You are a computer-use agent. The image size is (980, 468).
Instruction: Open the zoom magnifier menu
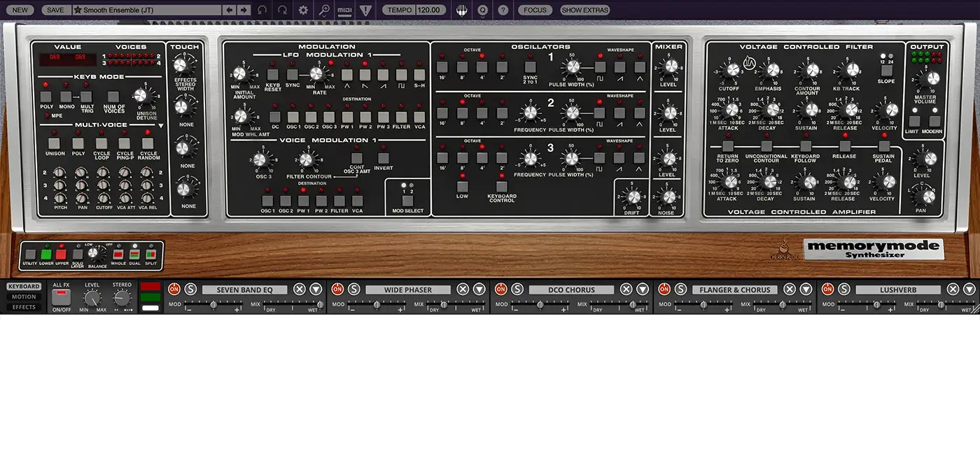pos(324,10)
